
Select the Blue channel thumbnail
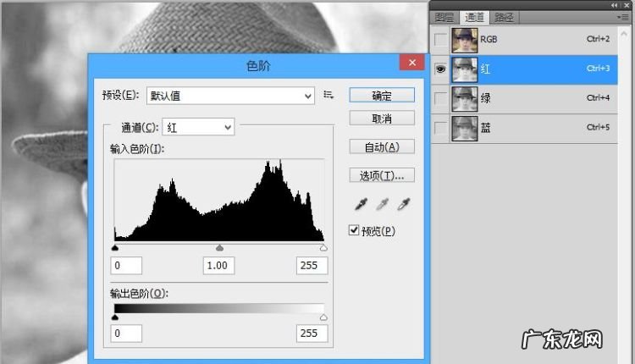click(x=463, y=129)
